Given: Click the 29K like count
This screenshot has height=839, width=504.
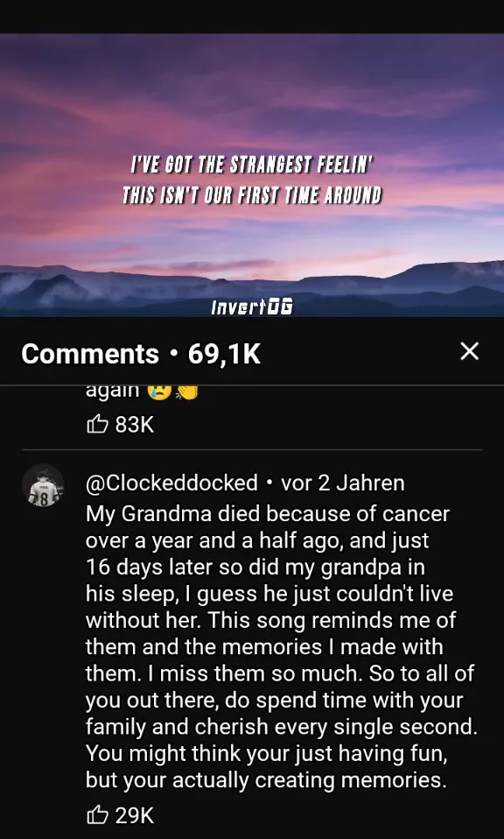Looking at the screenshot, I should (x=134, y=815).
